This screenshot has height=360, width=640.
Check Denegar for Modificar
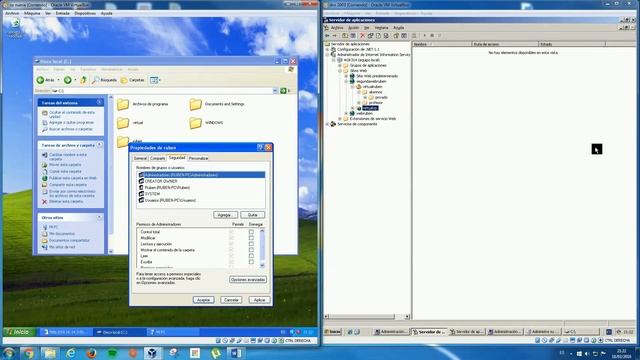coord(251,238)
